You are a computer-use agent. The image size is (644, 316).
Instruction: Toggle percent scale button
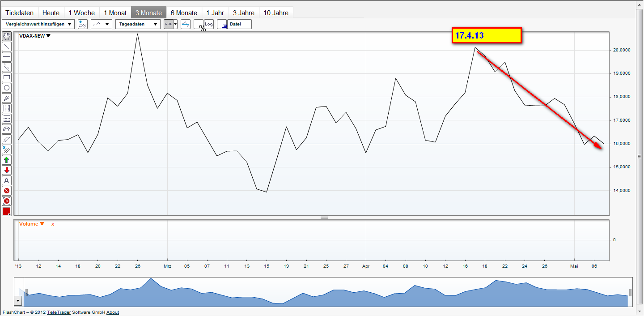tap(199, 25)
